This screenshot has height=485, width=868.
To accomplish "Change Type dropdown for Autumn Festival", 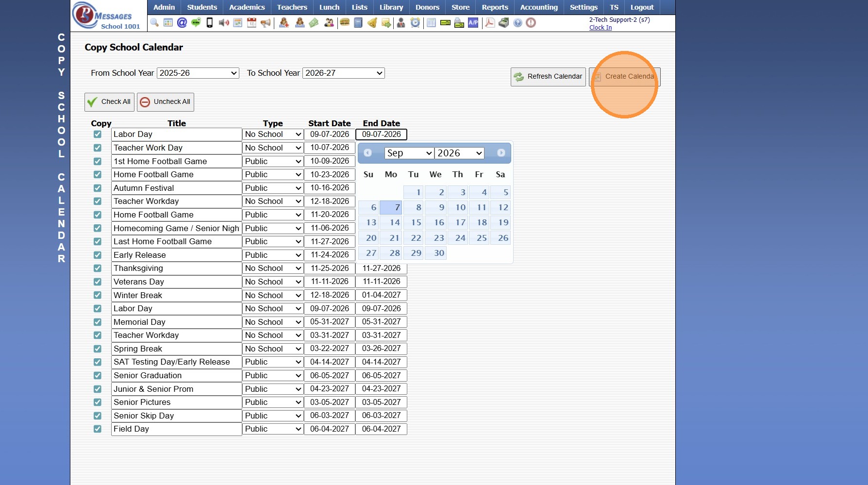I will click(273, 188).
